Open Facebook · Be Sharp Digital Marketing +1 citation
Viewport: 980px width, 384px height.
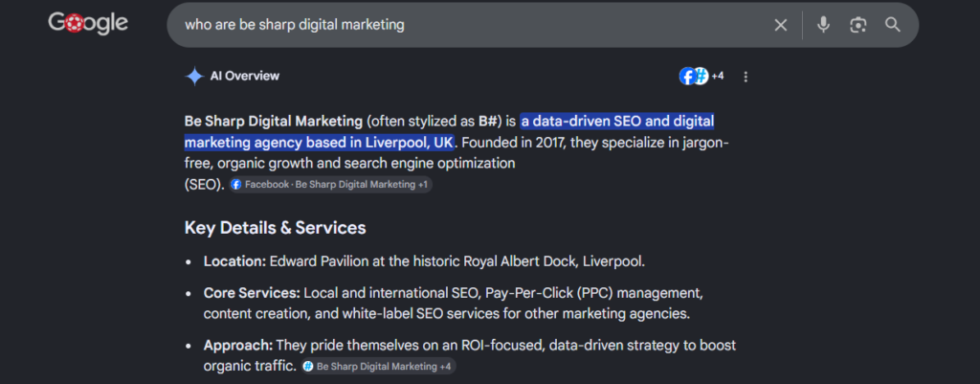[330, 185]
